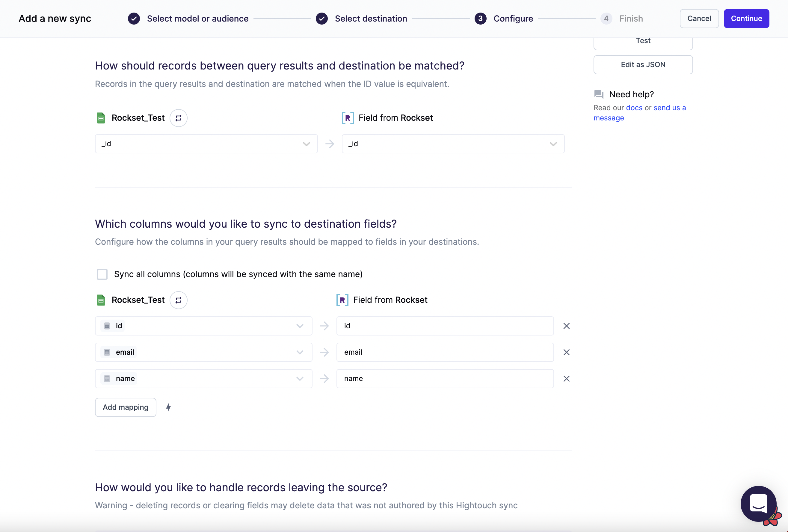Click the email destination field input
This screenshot has width=788, height=532.
click(x=445, y=352)
